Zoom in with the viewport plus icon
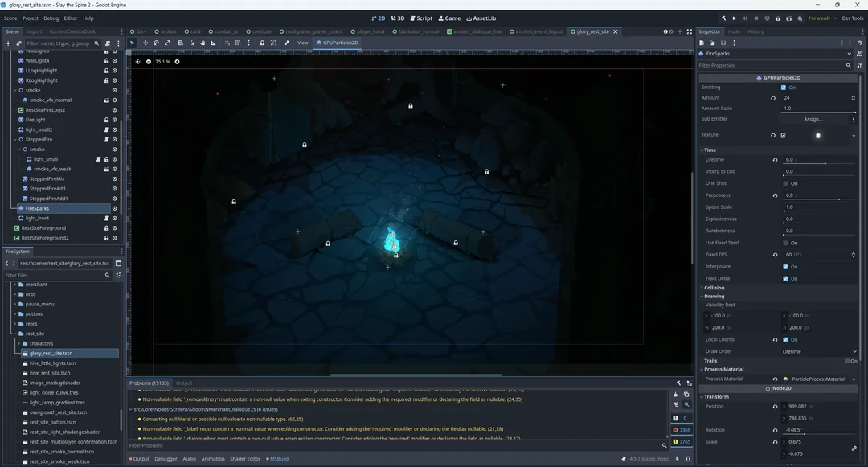This screenshot has height=467, width=868. tap(177, 62)
